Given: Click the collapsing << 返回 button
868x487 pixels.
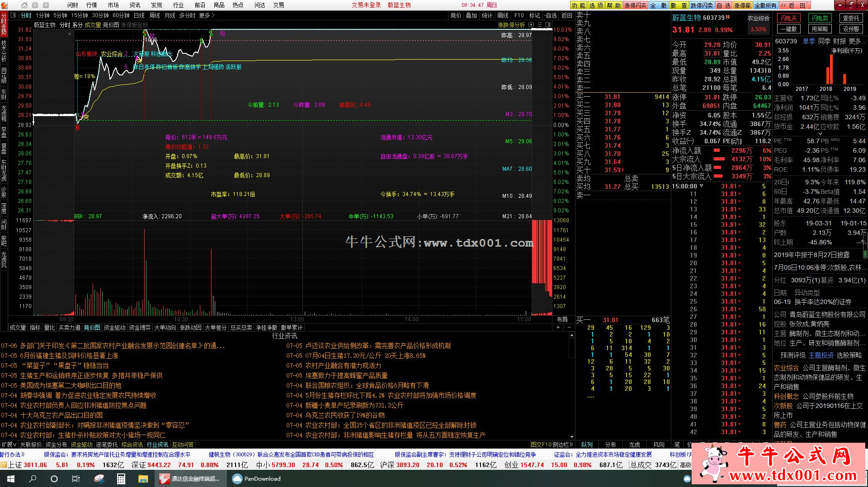Looking at the screenshot, I should point(793,5).
